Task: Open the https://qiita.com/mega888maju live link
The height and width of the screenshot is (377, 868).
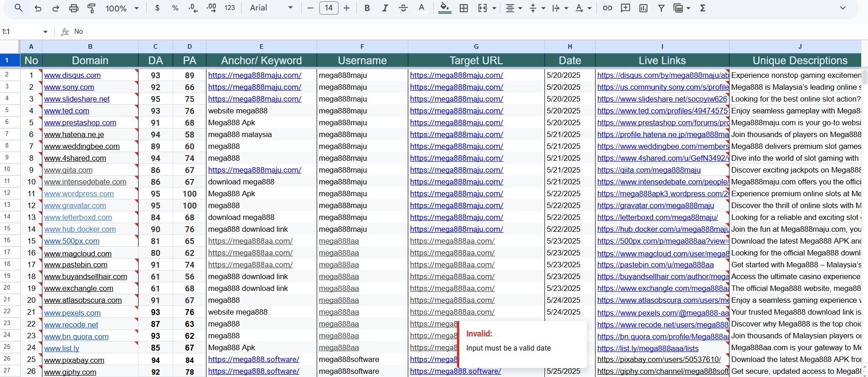Action: 649,170
